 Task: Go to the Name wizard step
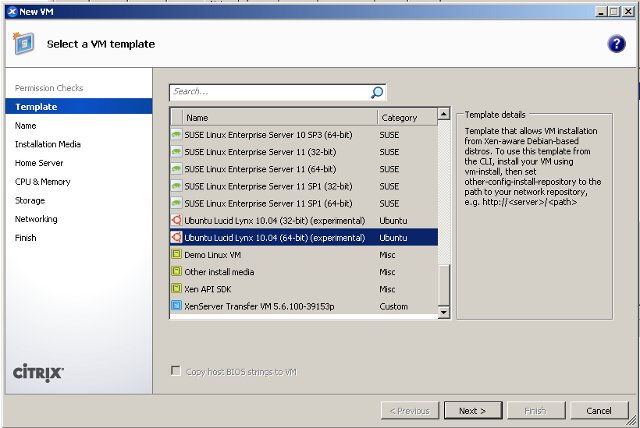pos(25,126)
